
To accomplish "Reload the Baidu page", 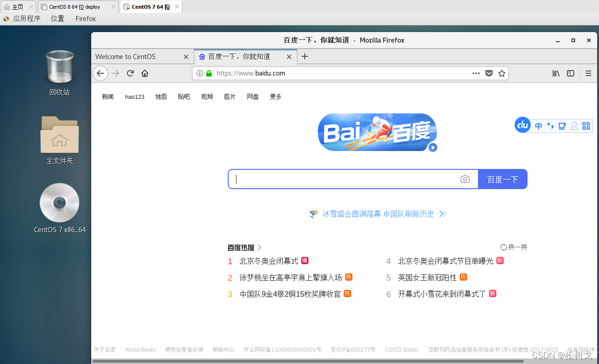I will pos(130,73).
